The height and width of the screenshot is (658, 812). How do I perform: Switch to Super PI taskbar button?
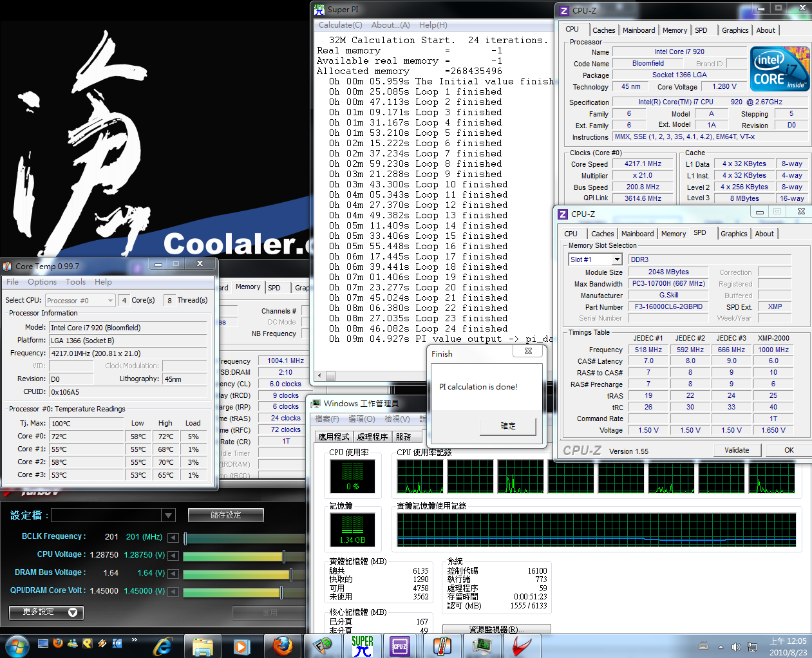363,646
